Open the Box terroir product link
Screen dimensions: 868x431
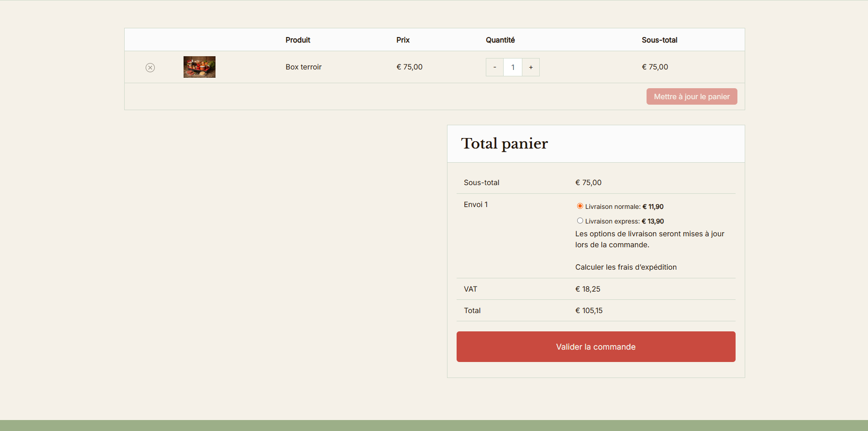[x=303, y=67]
